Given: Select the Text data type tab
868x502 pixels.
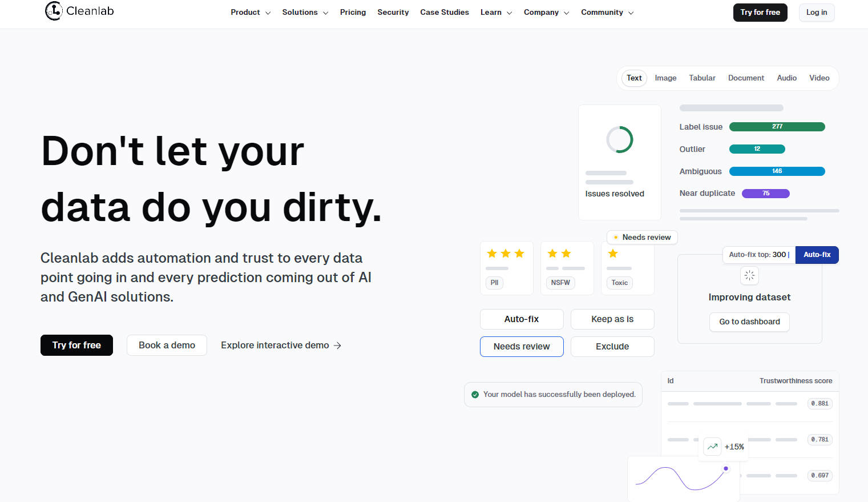Looking at the screenshot, I should click(x=634, y=78).
